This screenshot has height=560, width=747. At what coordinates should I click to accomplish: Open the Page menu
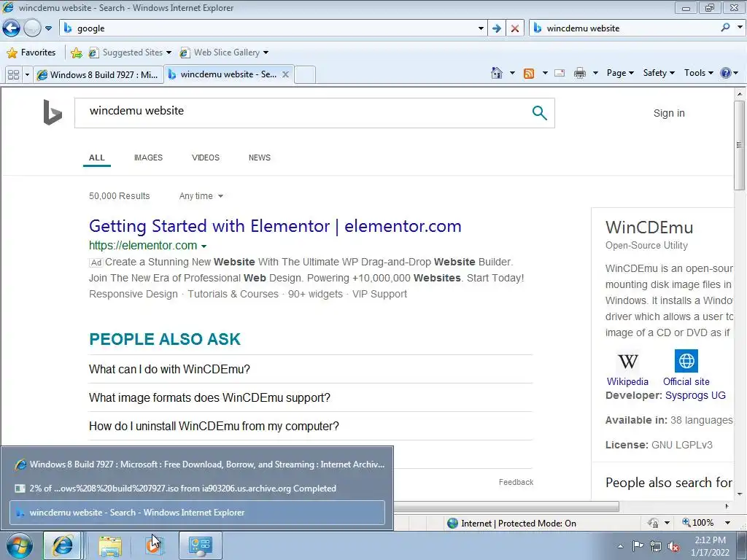tap(620, 73)
